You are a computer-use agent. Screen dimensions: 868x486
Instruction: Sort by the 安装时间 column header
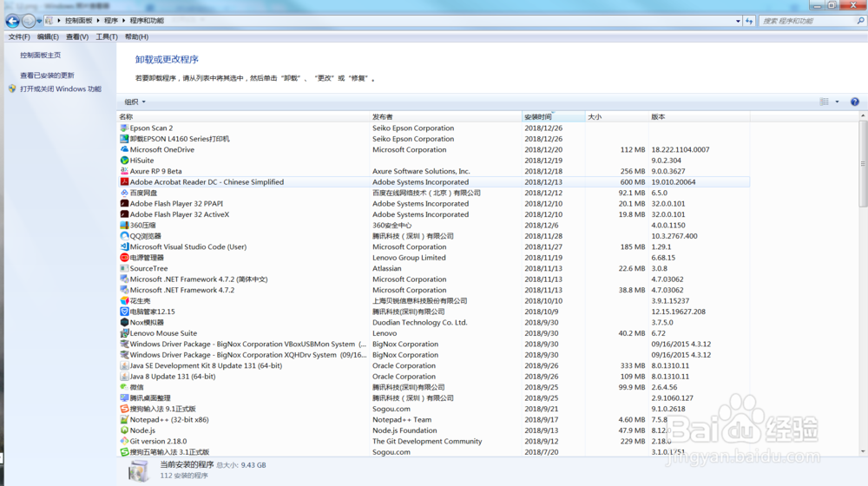pos(554,117)
